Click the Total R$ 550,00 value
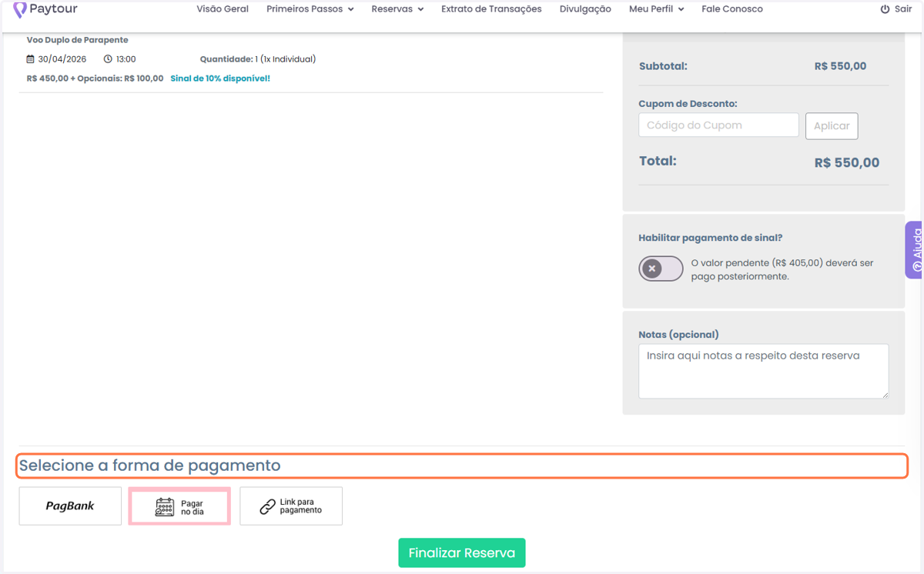 click(846, 162)
